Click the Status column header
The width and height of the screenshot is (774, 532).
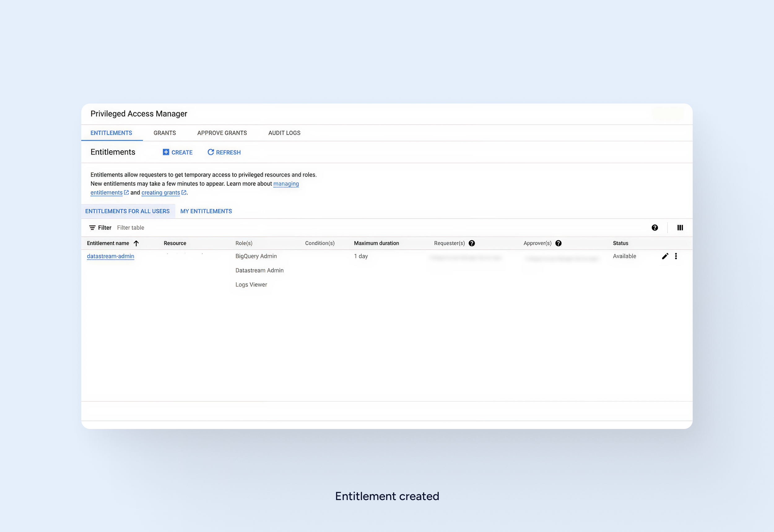[x=620, y=243]
